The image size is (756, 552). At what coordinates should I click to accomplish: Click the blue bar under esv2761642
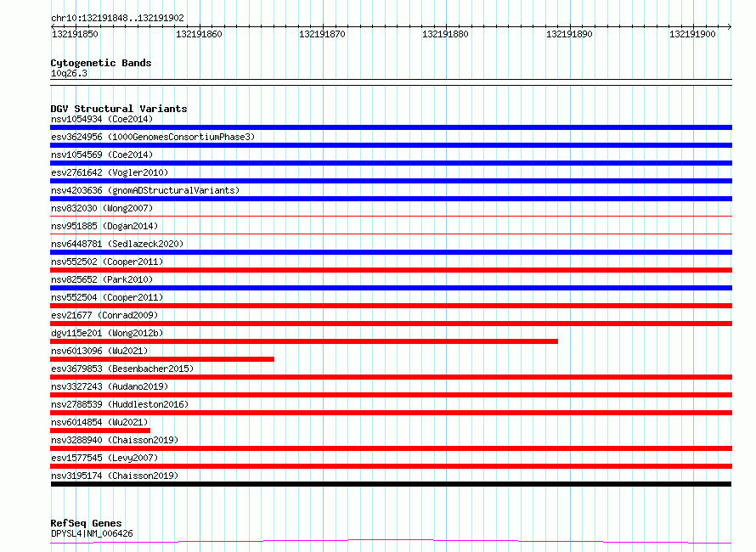pyautogui.click(x=391, y=181)
